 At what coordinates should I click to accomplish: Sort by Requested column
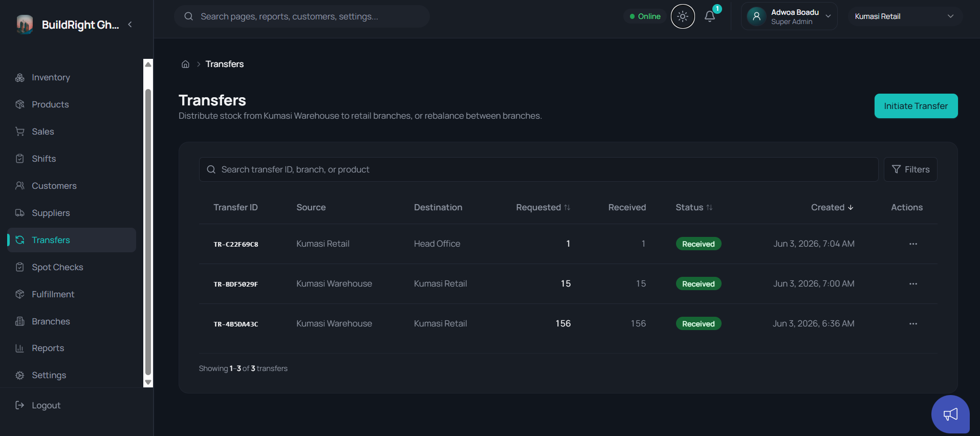(x=543, y=207)
